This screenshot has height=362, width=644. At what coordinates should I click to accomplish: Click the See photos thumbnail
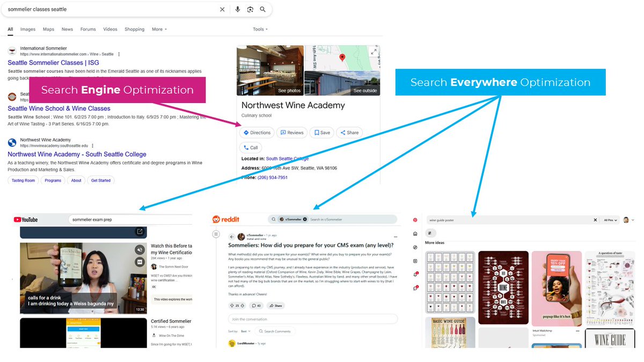pyautogui.click(x=270, y=70)
